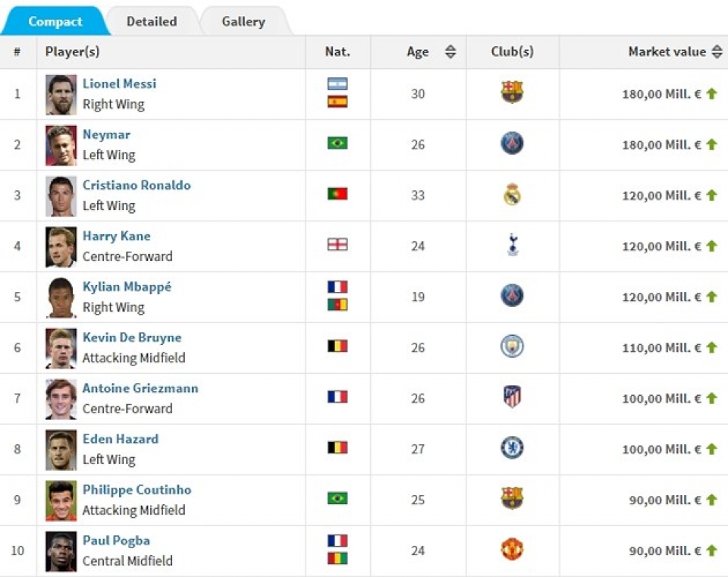This screenshot has height=577, width=728.
Task: Open the Gallery tab
Action: point(243,21)
